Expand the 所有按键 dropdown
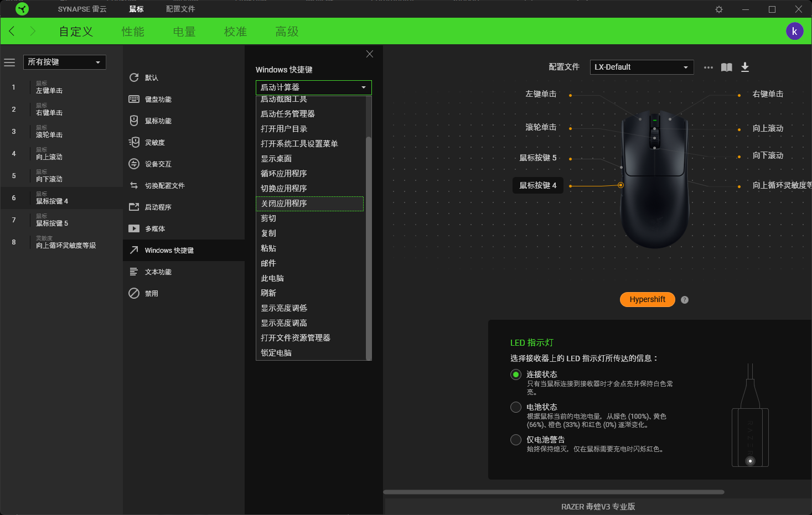The width and height of the screenshot is (812, 515). (x=64, y=62)
